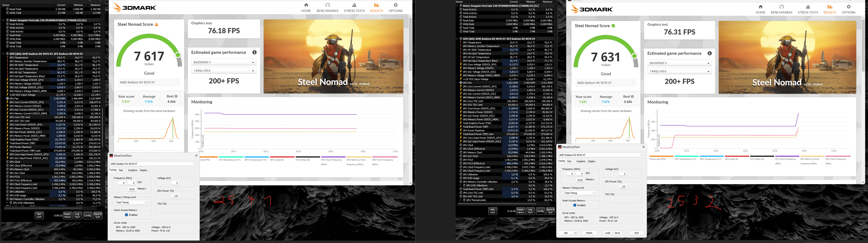Click the 3DMark logo in the 7 631 score window

point(591,9)
